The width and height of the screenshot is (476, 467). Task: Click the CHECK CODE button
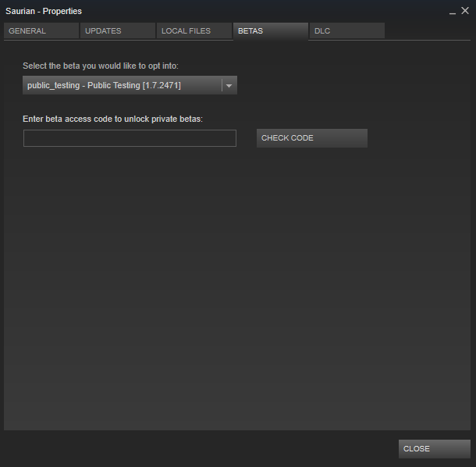[x=312, y=138]
